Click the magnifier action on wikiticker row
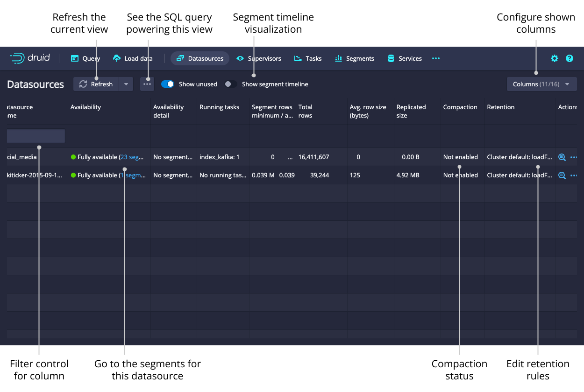The image size is (584, 392). pos(562,175)
